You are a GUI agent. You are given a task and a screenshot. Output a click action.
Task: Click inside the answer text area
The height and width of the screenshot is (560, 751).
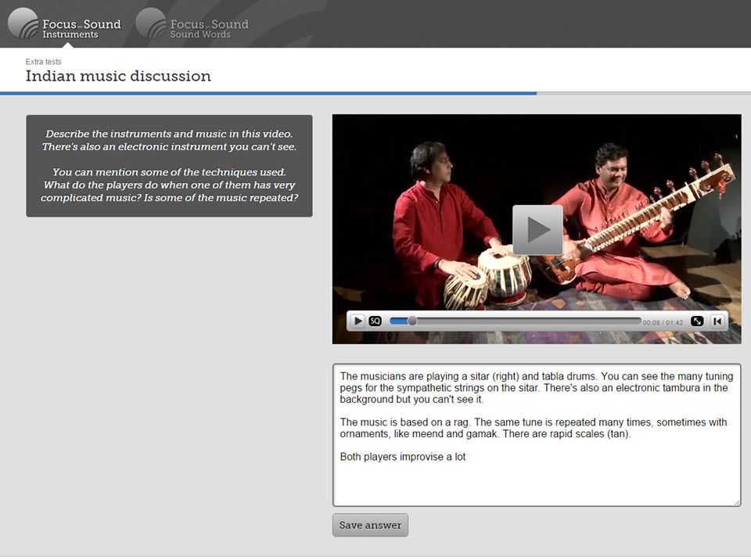click(x=537, y=435)
